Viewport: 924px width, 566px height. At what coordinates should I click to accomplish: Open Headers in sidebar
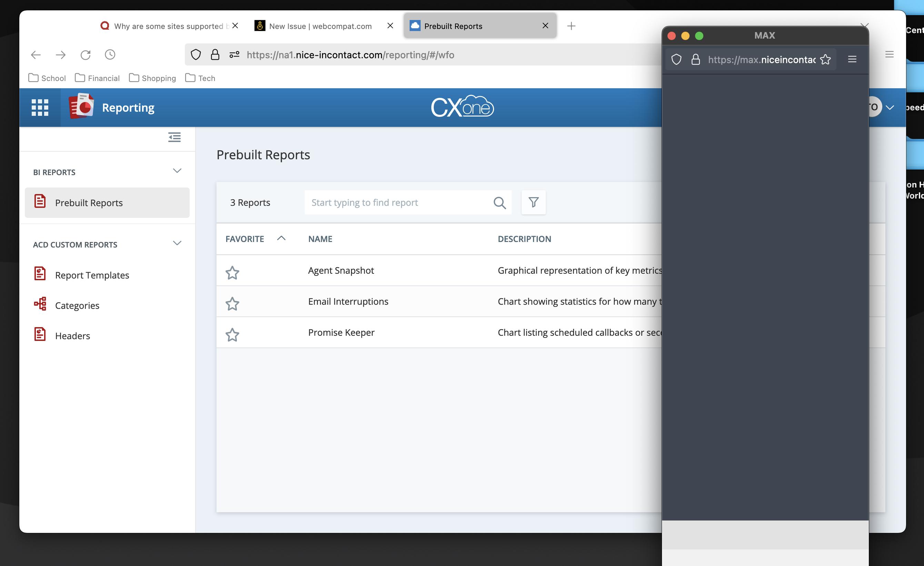tap(72, 336)
